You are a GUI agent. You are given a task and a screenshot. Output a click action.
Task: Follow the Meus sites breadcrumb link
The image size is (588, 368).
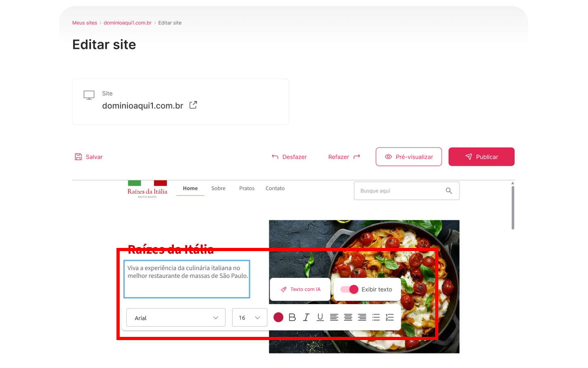(x=85, y=23)
